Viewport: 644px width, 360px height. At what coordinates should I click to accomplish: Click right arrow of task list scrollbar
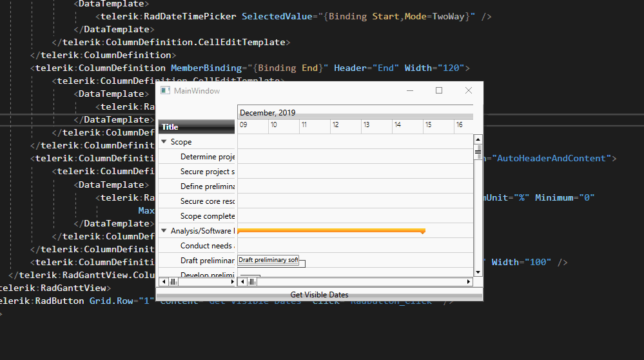tap(232, 282)
